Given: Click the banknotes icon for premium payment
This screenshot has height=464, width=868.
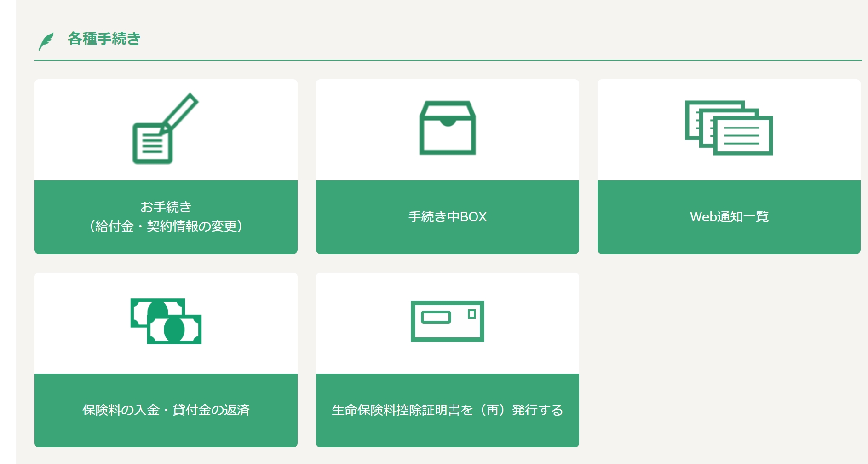Looking at the screenshot, I should (166, 321).
